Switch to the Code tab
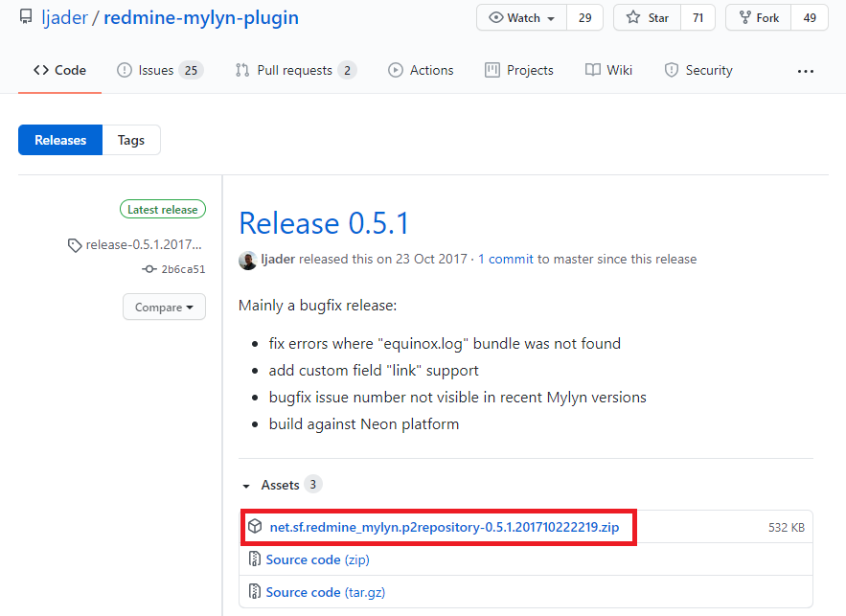Viewport: 846px width, 616px height. [x=60, y=70]
